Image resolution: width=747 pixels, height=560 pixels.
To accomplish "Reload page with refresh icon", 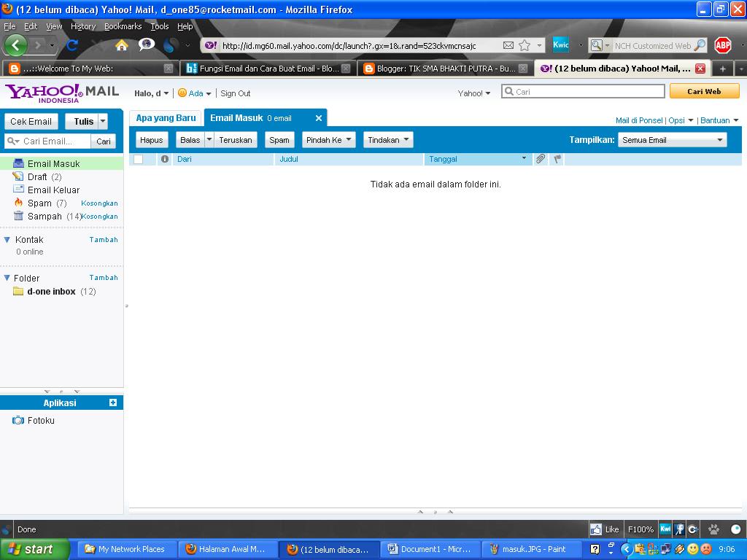I will 72,45.
